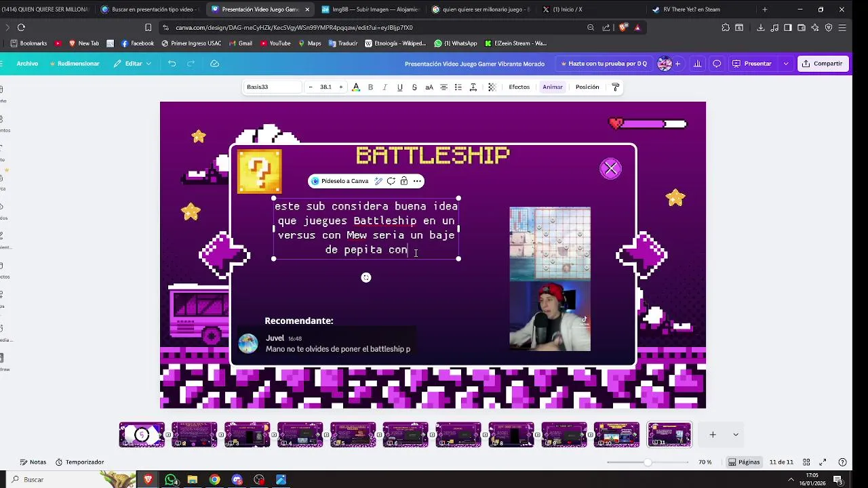Open the Archivo menu
The height and width of the screenshot is (488, 868).
pos(27,64)
